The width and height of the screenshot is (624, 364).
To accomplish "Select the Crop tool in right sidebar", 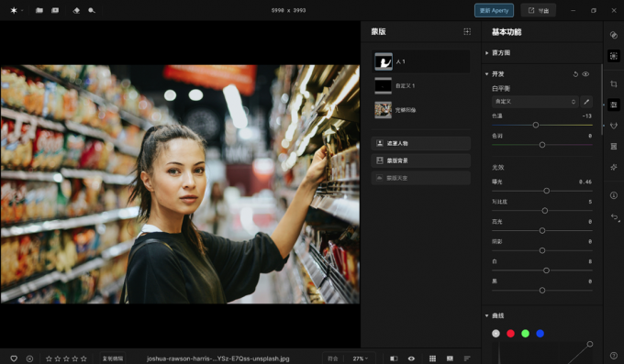I will click(613, 84).
